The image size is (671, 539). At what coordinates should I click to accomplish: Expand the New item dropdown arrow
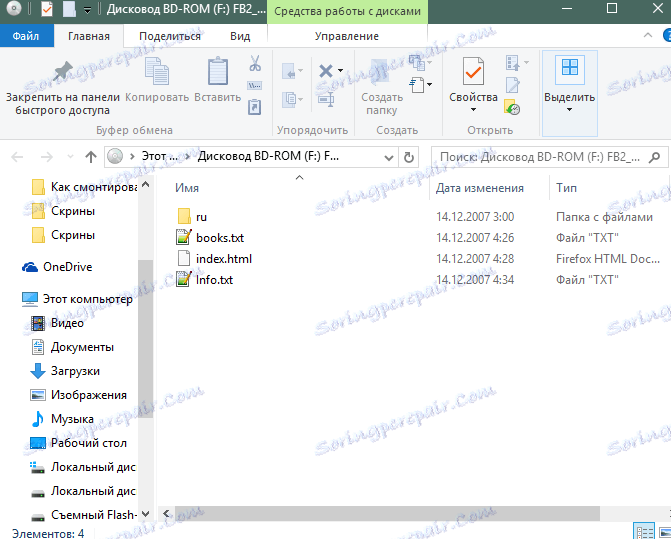pyautogui.click(x=429, y=63)
